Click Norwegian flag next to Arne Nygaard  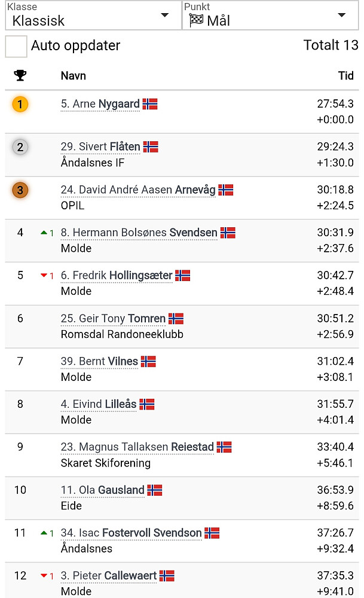(150, 104)
